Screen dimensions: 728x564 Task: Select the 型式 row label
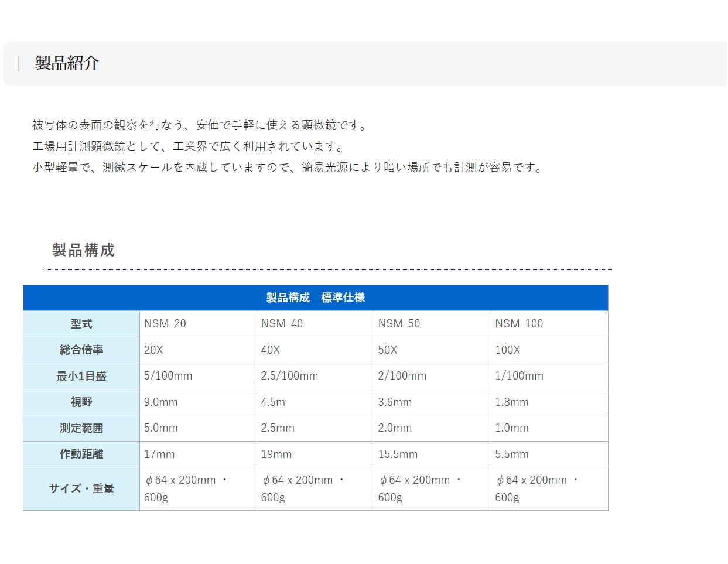pos(81,324)
